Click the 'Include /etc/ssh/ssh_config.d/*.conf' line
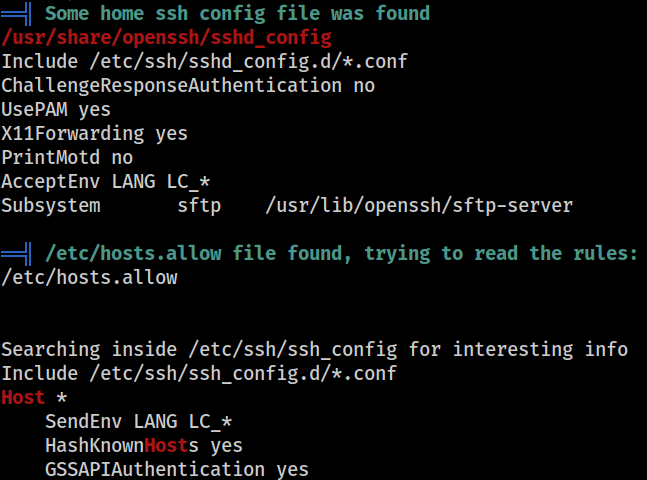 pyautogui.click(x=199, y=374)
